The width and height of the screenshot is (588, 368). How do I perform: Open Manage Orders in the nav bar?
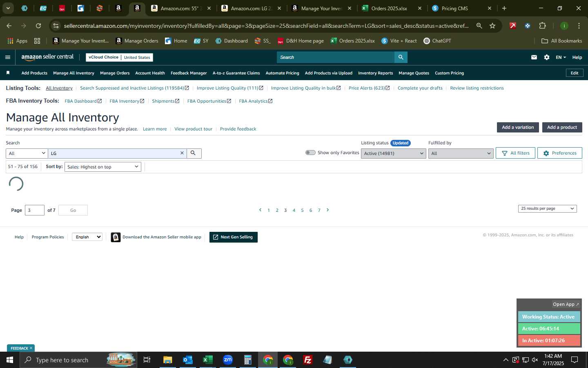click(115, 73)
